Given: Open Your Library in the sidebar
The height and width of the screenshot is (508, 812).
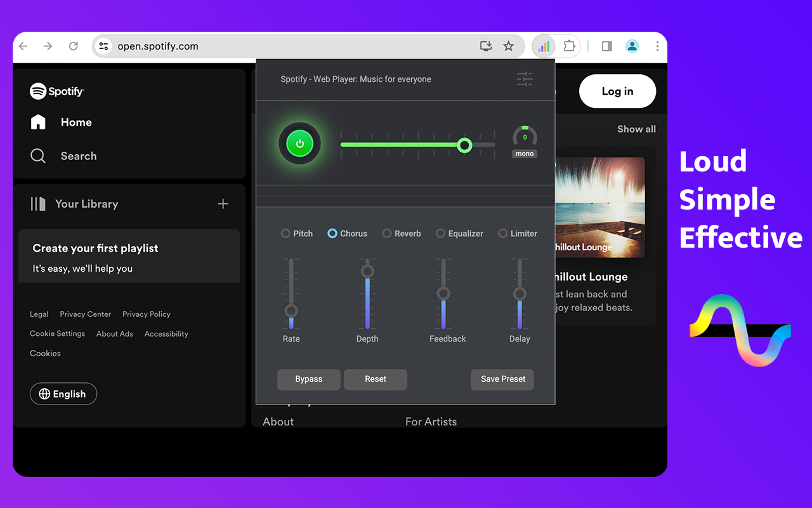Looking at the screenshot, I should pos(75,204).
